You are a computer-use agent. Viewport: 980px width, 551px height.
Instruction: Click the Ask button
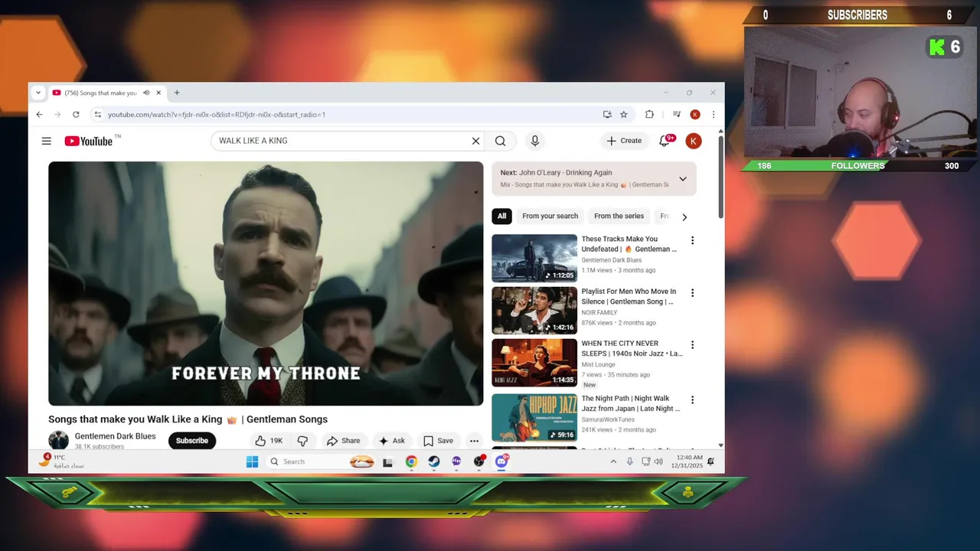pos(392,441)
